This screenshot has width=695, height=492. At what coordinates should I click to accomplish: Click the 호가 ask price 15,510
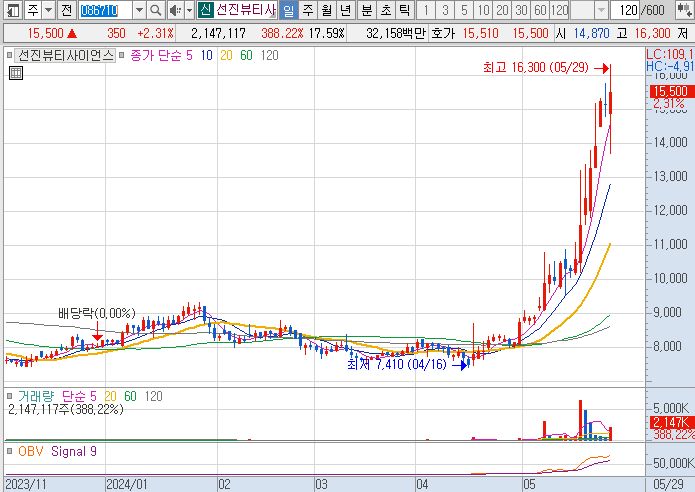480,33
